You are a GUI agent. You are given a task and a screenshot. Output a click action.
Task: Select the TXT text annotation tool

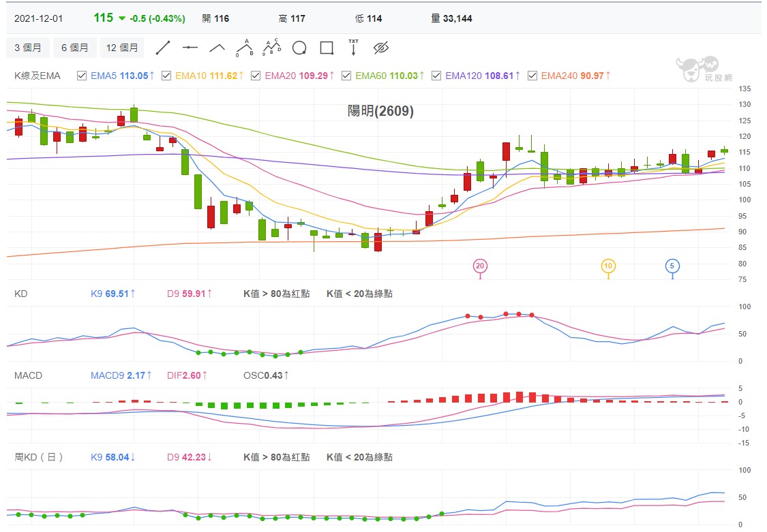[353, 48]
